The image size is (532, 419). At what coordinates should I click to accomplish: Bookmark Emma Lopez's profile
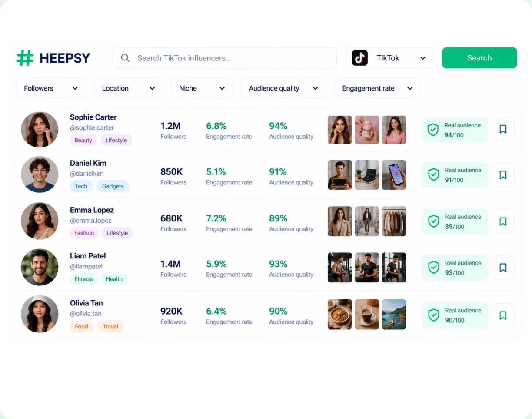[503, 221]
